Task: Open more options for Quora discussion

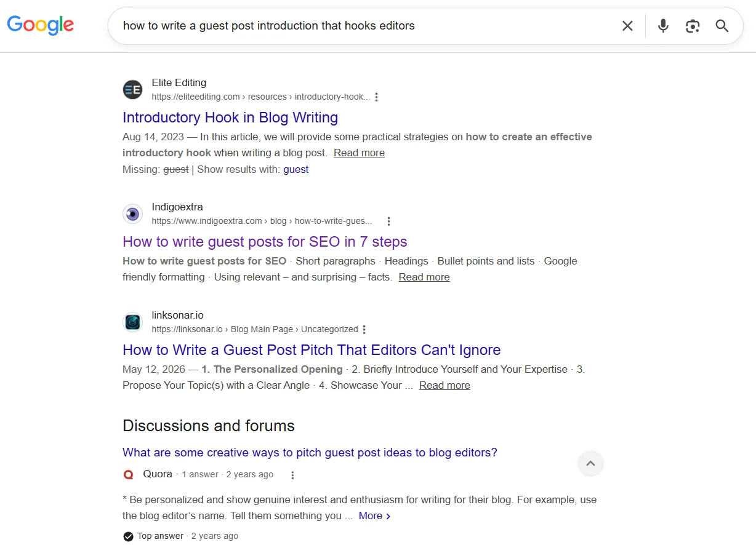Action: [292, 475]
